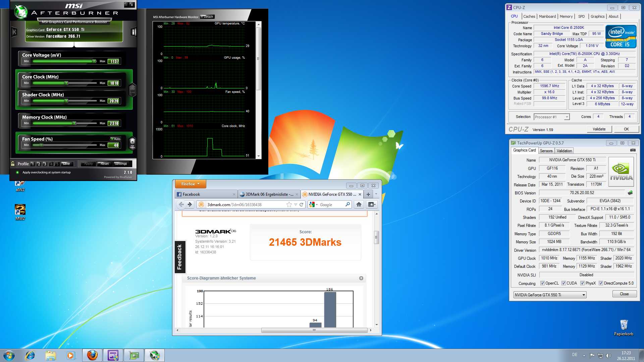Click the GPU-Z BIOS save chip icon
The height and width of the screenshot is (362, 644).
coord(630,193)
